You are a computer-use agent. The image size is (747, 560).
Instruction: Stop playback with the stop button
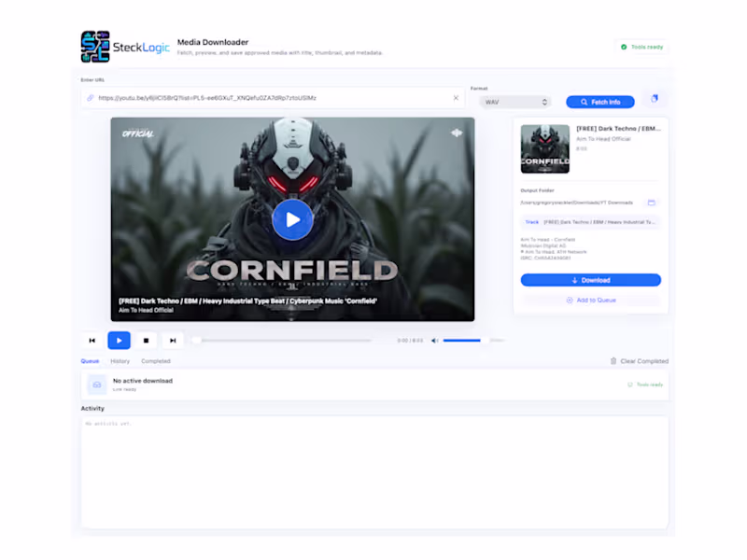point(147,341)
